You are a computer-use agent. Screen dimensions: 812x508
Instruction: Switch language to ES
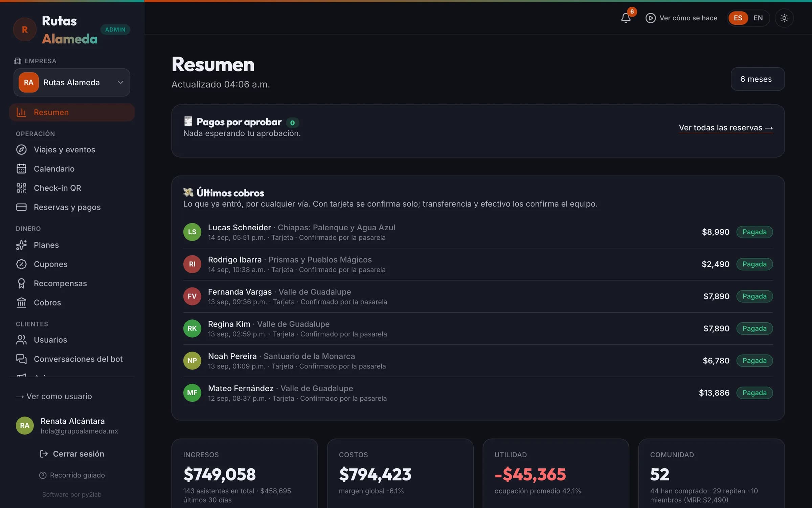coord(738,18)
